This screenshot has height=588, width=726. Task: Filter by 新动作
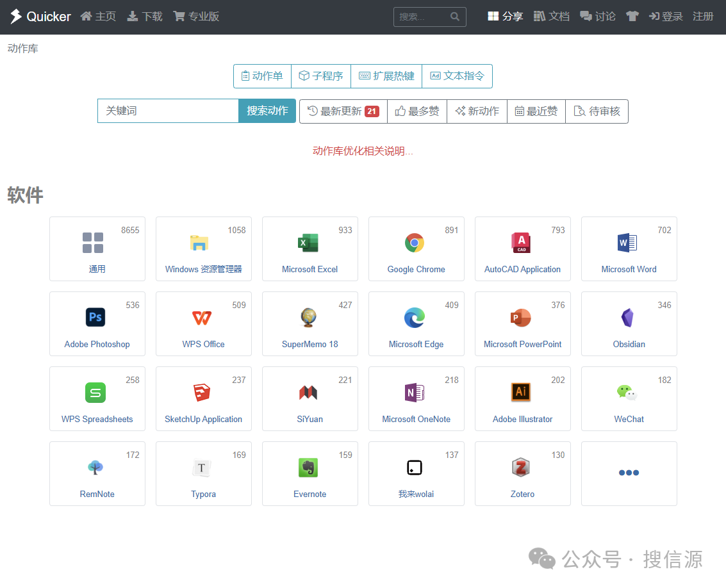477,111
